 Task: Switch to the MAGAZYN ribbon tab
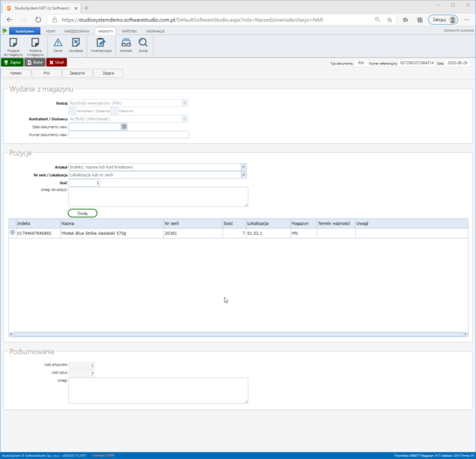106,31
